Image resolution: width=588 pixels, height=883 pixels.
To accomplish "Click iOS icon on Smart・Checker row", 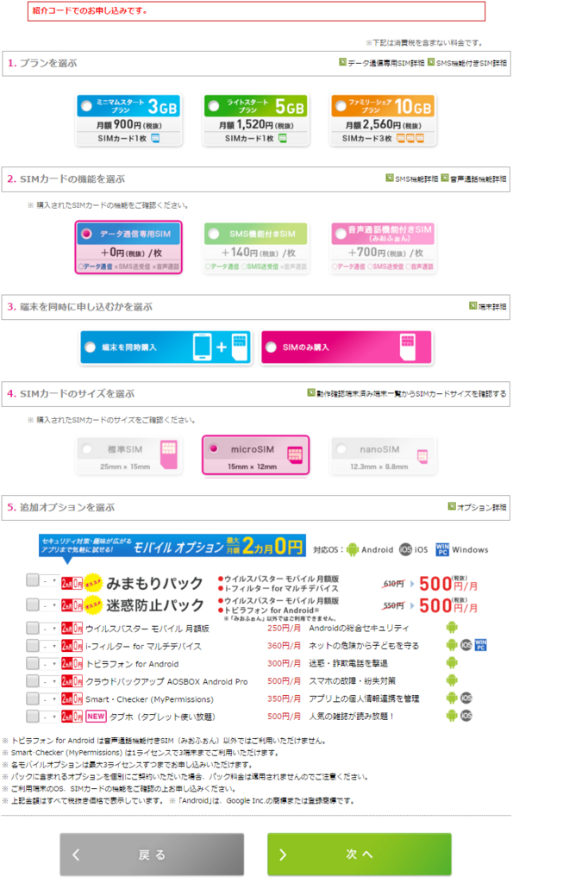I will [466, 698].
